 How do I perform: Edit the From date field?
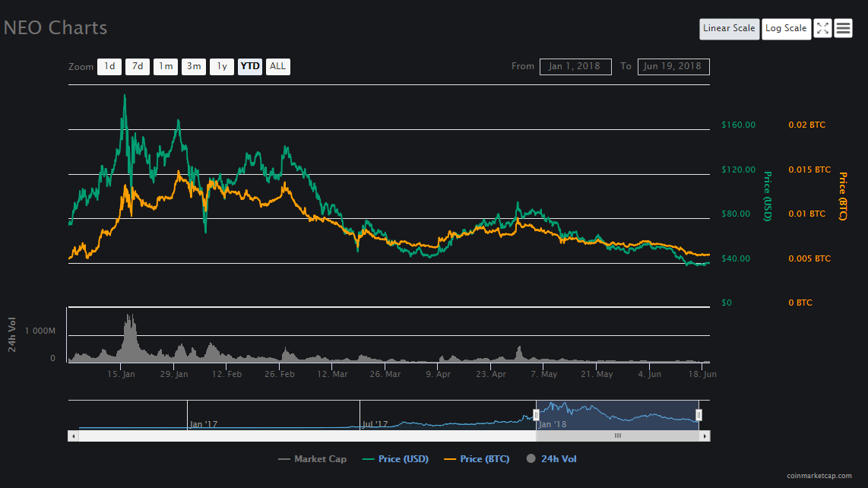[575, 66]
